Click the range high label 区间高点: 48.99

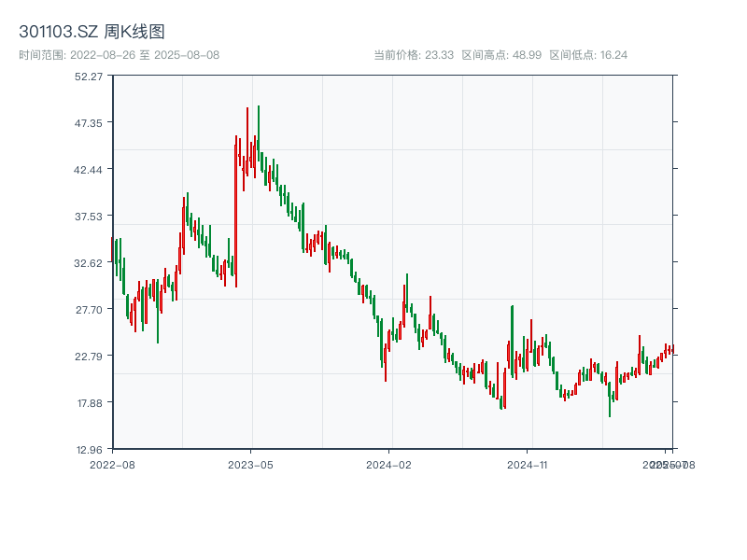click(x=501, y=55)
